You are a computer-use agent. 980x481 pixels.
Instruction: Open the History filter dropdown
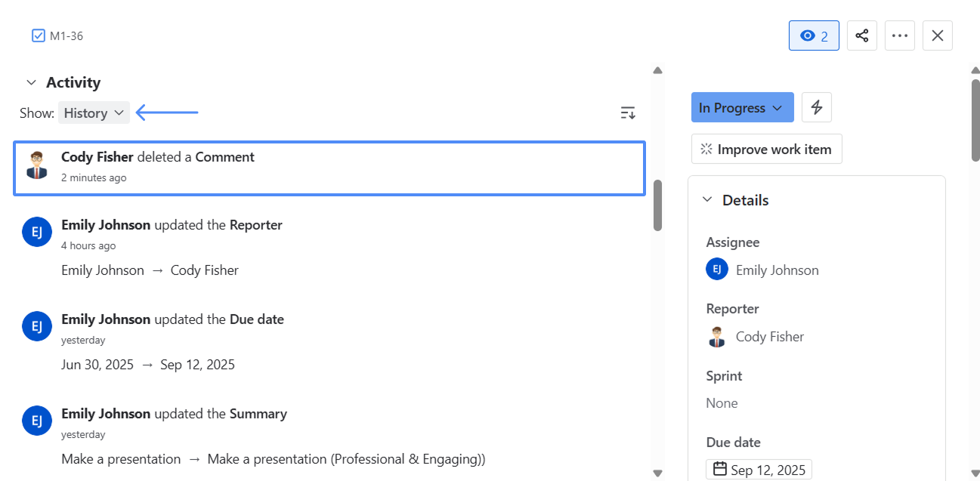tap(94, 112)
